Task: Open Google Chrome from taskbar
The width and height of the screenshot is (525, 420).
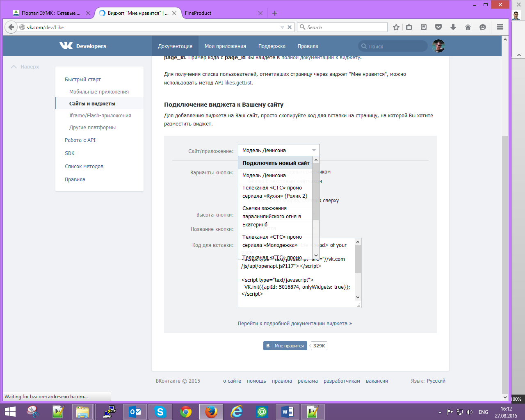Action: [185, 412]
